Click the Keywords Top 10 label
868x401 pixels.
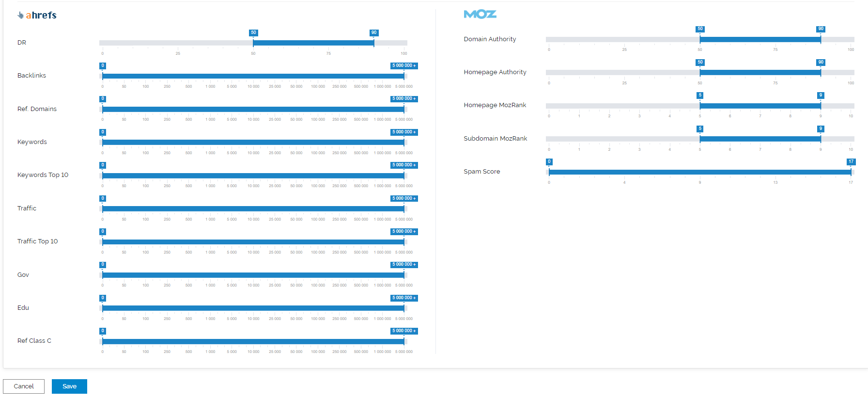(43, 175)
